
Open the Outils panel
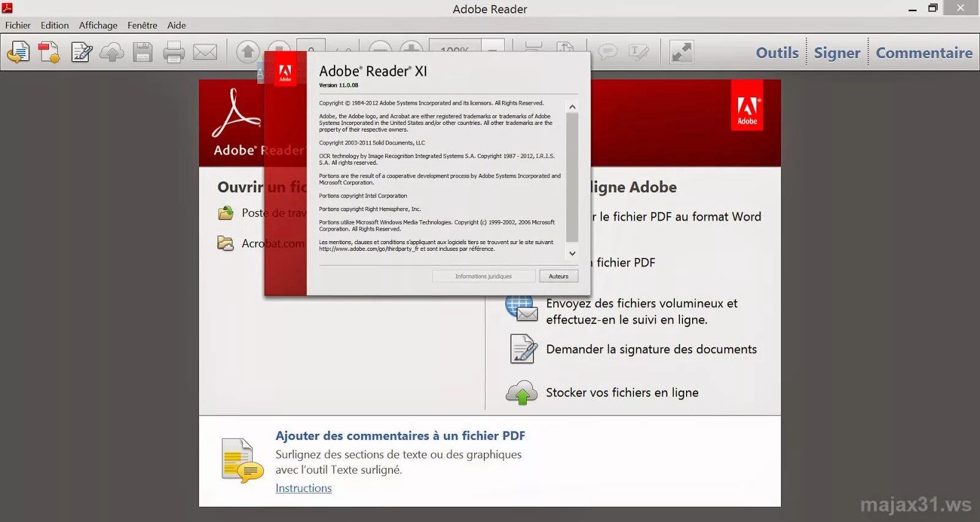tap(777, 53)
